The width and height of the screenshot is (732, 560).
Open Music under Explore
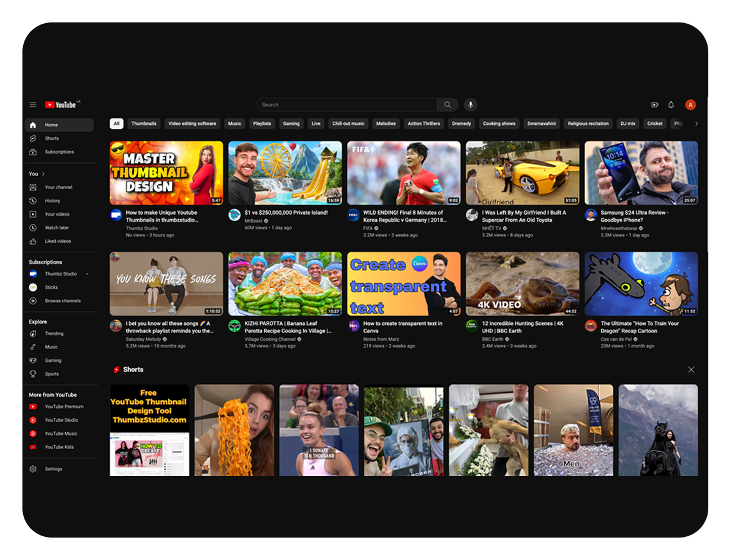coord(59,347)
